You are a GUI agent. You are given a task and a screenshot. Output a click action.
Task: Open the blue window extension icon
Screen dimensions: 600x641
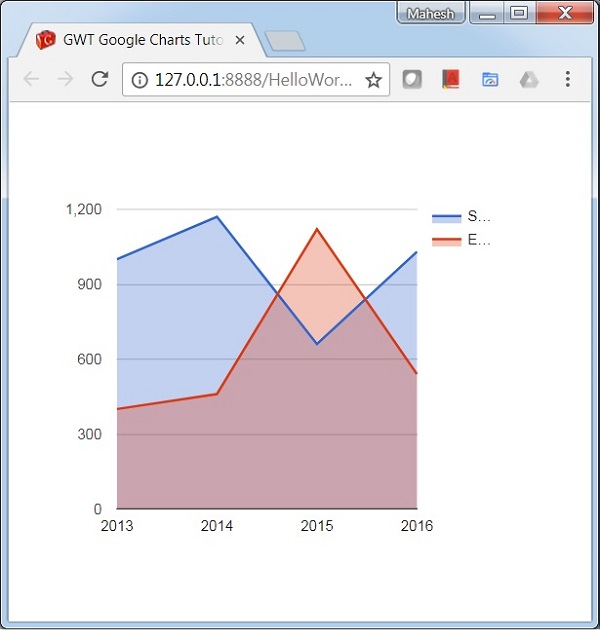490,80
